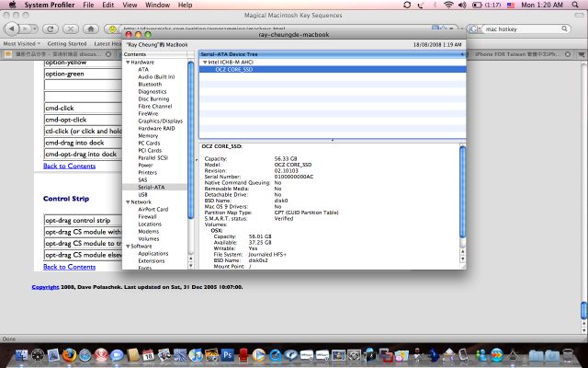588x368 pixels.
Task: Click the Bluetooth menu bar icon
Action: click(x=435, y=5)
